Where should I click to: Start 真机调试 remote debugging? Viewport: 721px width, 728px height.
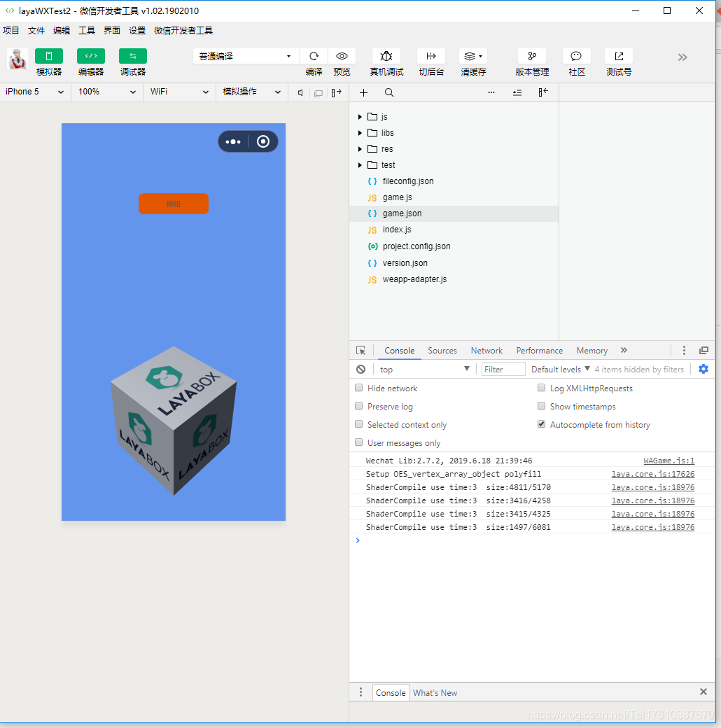tap(386, 56)
